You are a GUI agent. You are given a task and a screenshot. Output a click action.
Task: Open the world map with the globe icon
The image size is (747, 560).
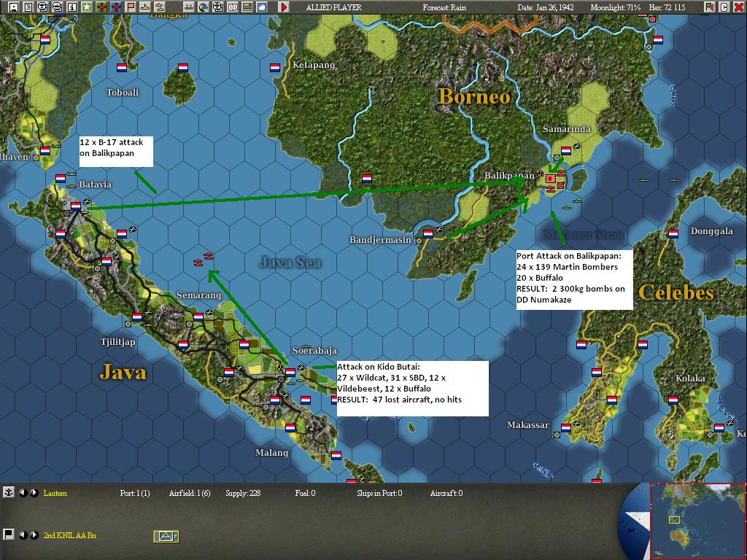pos(203,7)
